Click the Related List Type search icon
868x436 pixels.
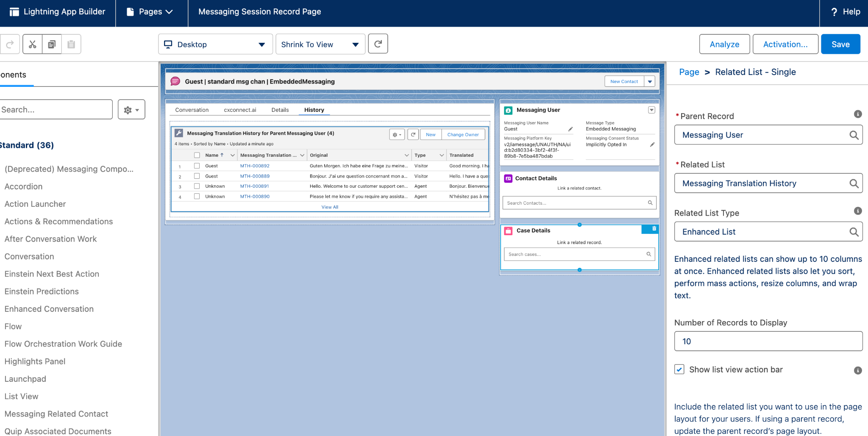click(854, 232)
